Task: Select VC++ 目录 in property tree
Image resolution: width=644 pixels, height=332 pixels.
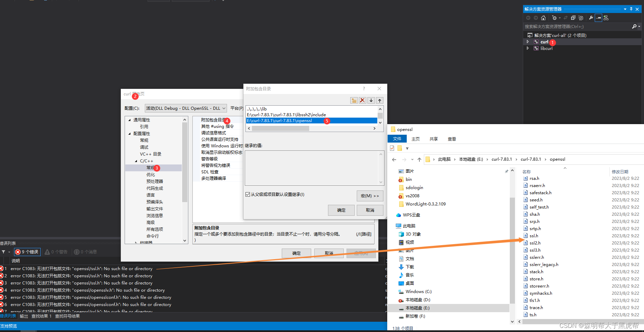Action: click(151, 154)
